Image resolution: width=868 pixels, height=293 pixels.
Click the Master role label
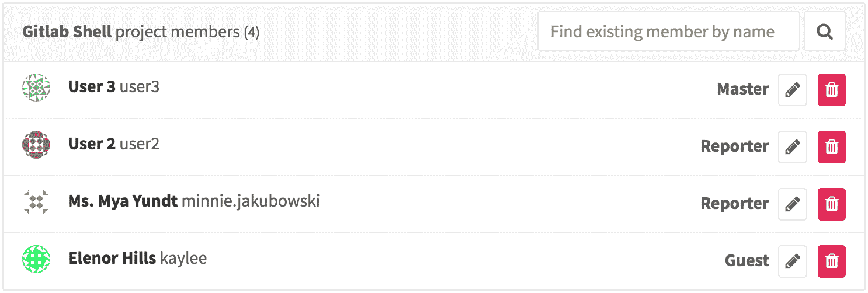(742, 90)
